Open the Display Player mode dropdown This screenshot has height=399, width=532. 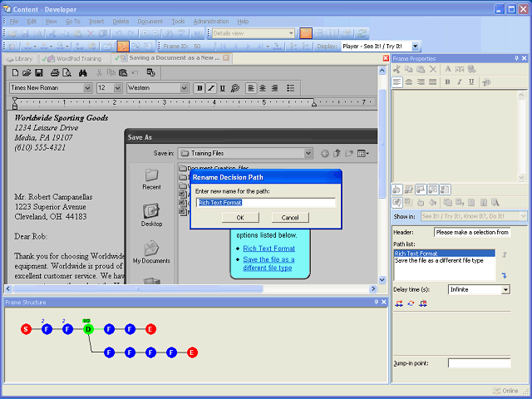coord(416,47)
